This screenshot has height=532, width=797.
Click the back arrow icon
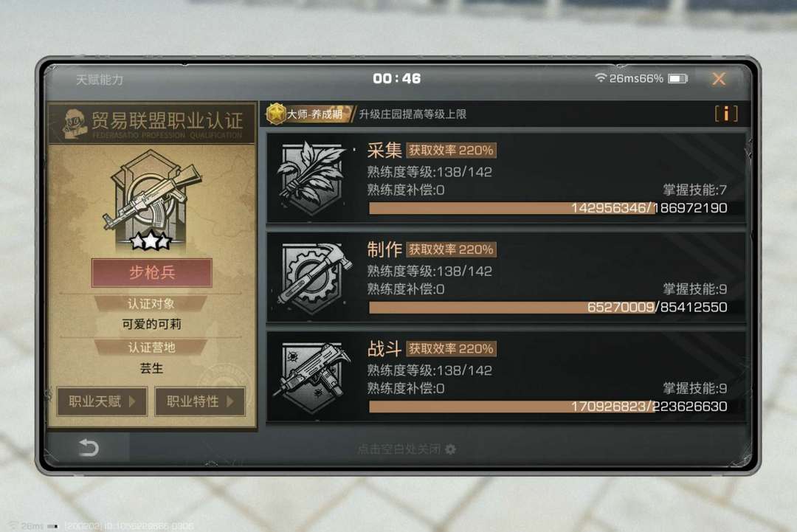89,448
